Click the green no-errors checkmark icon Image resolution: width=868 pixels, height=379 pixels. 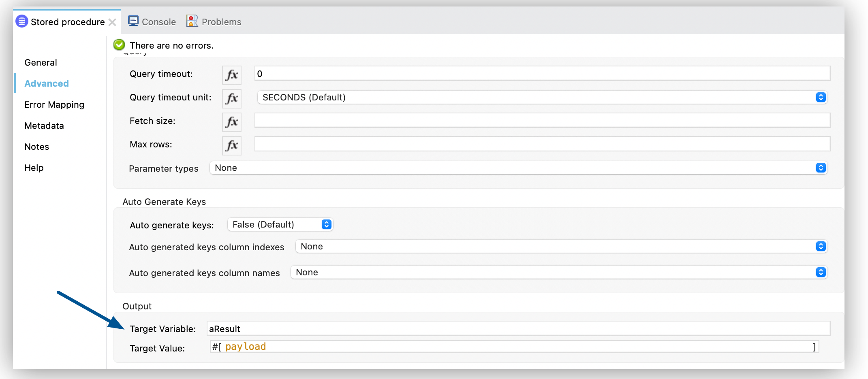pyautogui.click(x=118, y=45)
